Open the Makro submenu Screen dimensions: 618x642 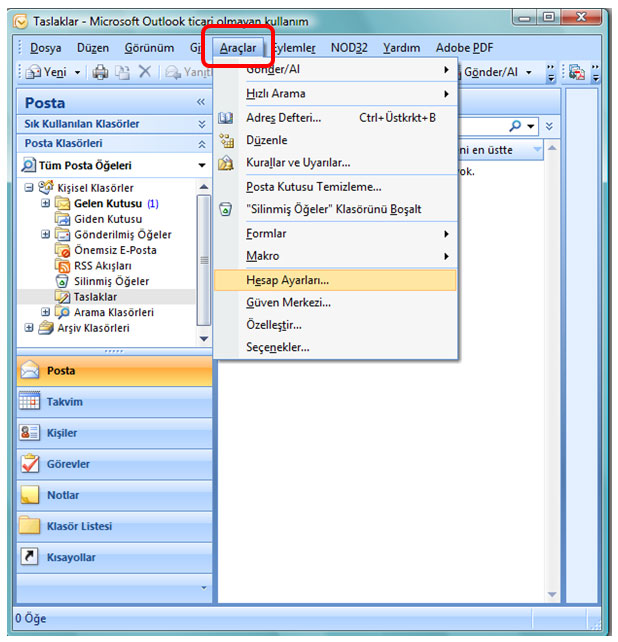coord(335,256)
